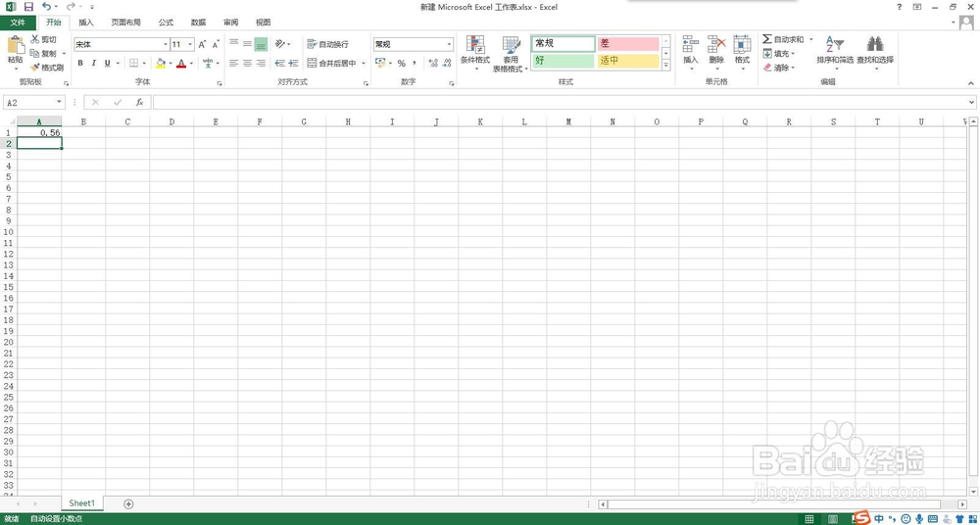The width and height of the screenshot is (980, 525).
Task: Toggle underline formatting
Action: click(x=108, y=63)
